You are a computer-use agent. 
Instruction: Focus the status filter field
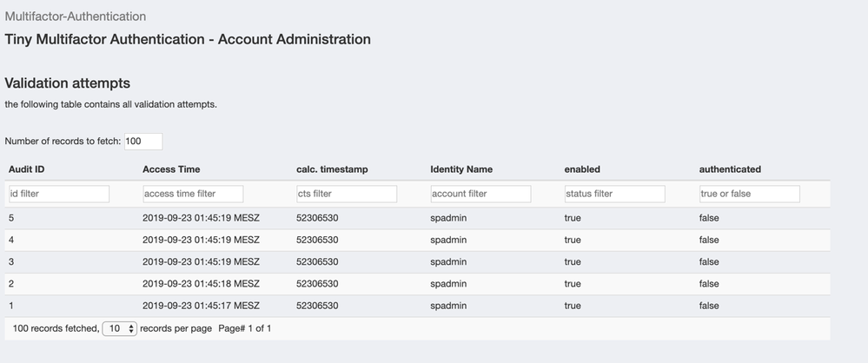[614, 194]
